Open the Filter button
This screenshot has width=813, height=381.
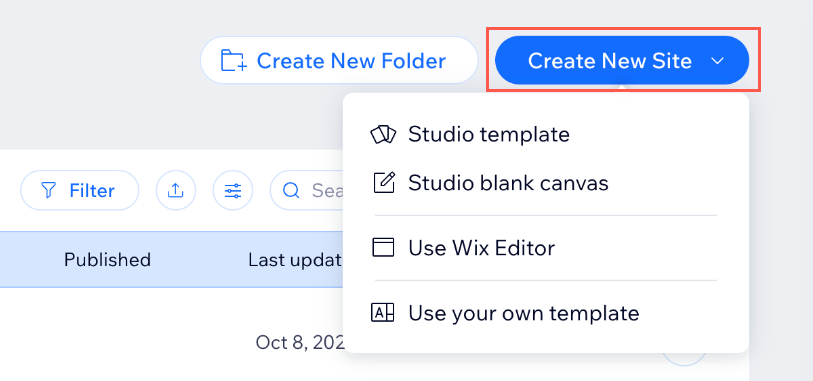point(79,190)
